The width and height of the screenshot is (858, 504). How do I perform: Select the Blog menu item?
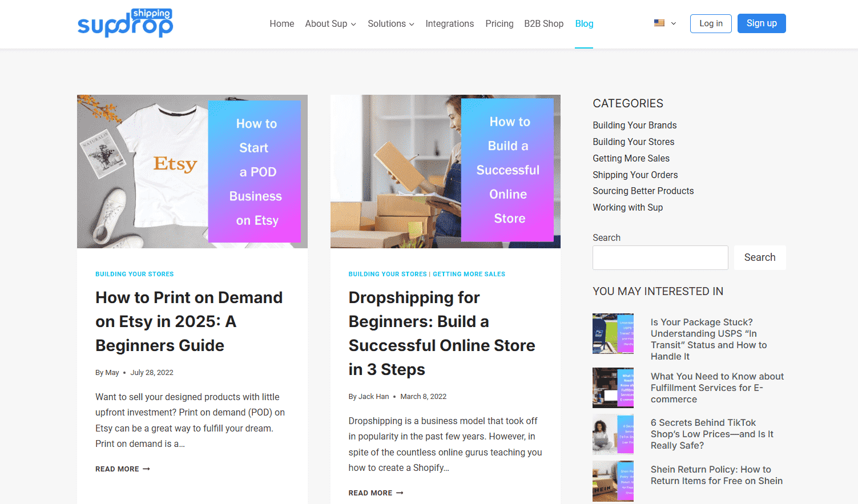point(584,23)
